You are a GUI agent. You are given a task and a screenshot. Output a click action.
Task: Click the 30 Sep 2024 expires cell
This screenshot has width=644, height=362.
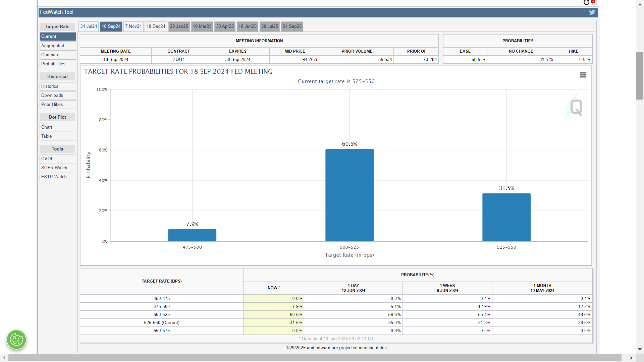238,59
